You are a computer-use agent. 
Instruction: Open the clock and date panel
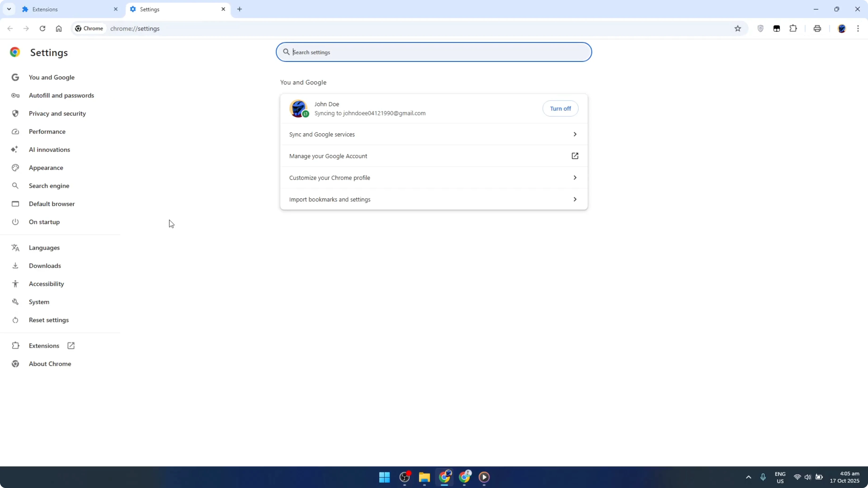point(845,477)
